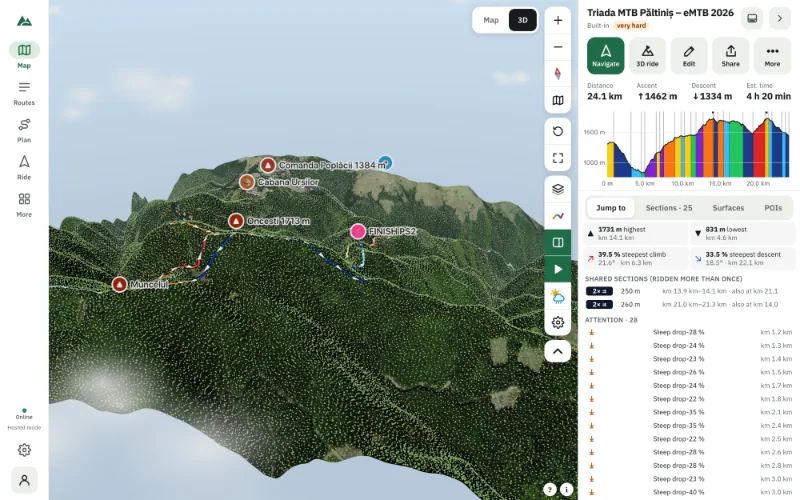800x500 pixels.
Task: Click the Navigate button
Action: (606, 55)
